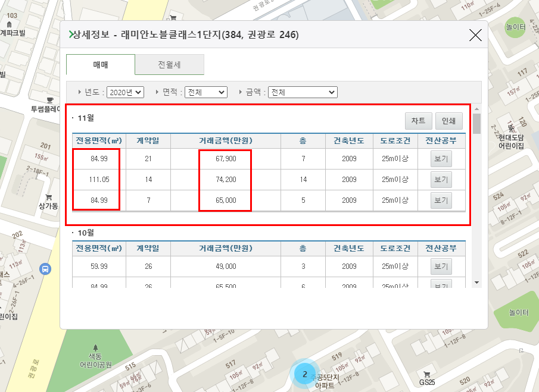Click the 59.99 area cell in 10월
539x392 pixels.
[99, 266]
